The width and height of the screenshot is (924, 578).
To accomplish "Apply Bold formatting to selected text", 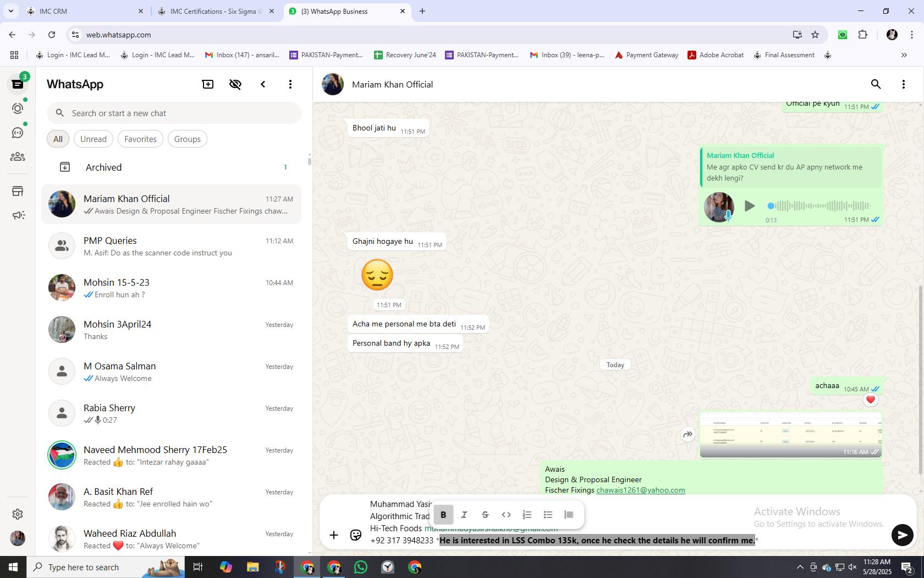I will coord(443,515).
